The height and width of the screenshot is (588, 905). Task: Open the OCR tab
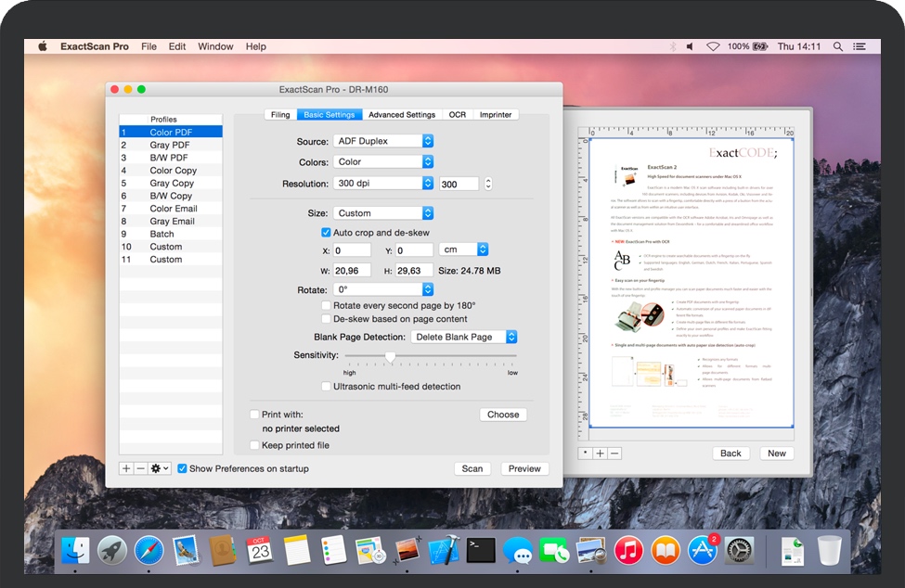pyautogui.click(x=458, y=115)
